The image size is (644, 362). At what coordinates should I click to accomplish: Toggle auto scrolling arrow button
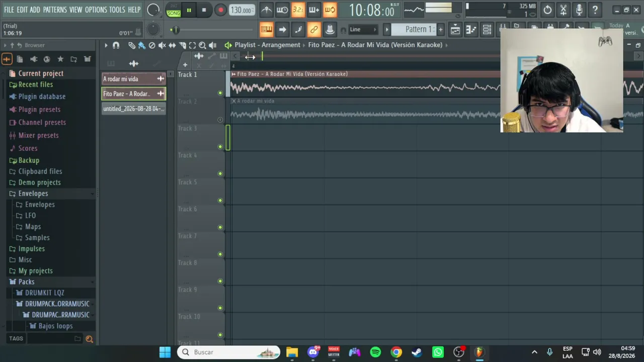[x=282, y=30]
